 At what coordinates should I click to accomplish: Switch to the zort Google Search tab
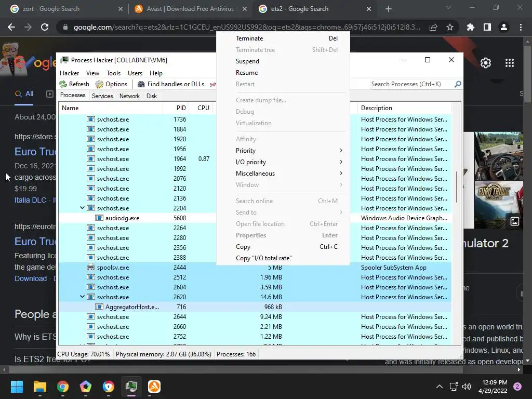click(66, 9)
